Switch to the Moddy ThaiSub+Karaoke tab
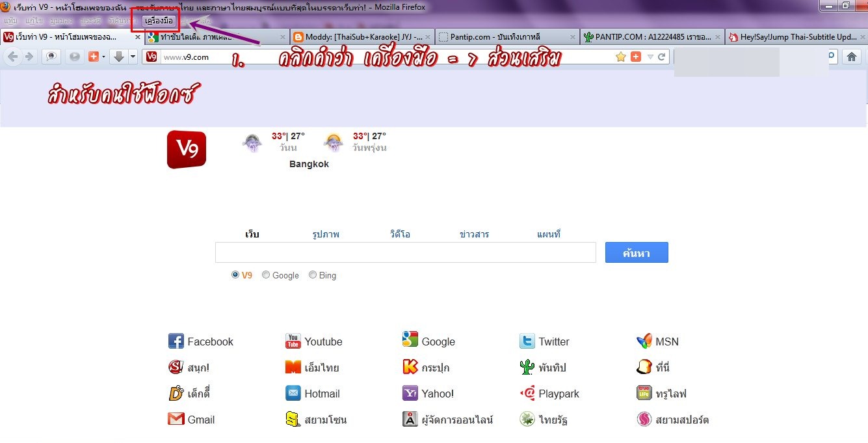Screen dimensions: 868x443 (362, 37)
